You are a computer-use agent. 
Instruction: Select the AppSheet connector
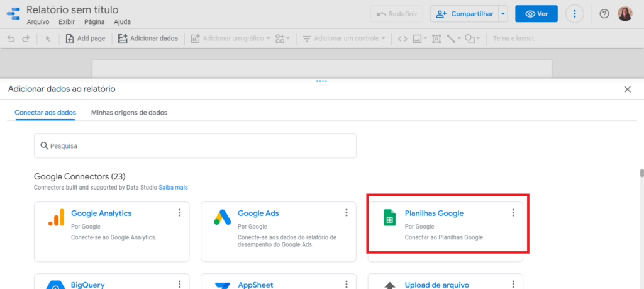click(279, 281)
